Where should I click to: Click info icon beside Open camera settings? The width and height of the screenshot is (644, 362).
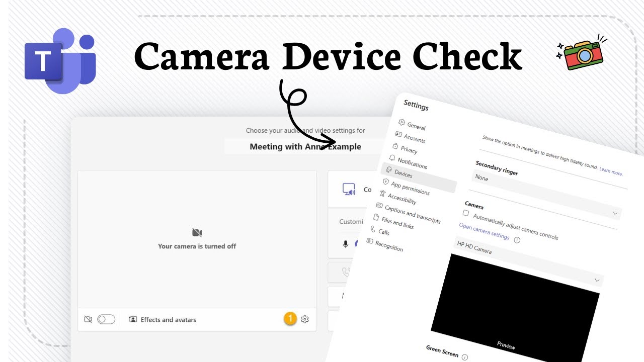point(517,240)
